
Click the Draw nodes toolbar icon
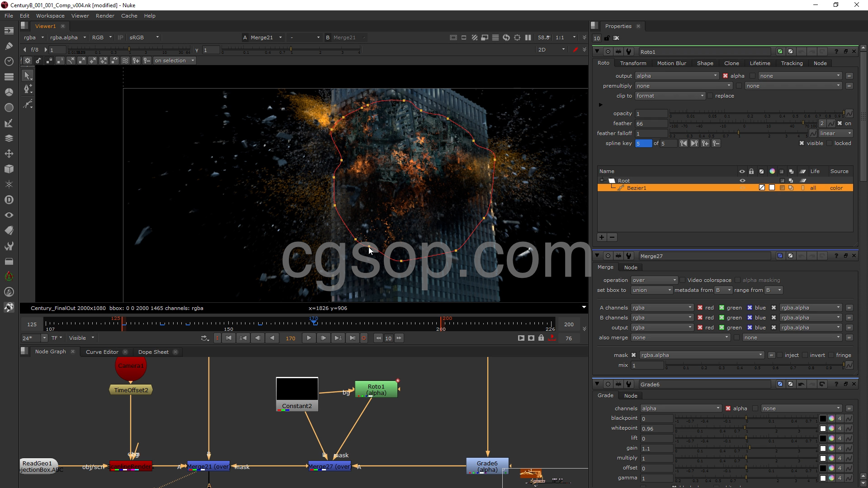pyautogui.click(x=9, y=46)
